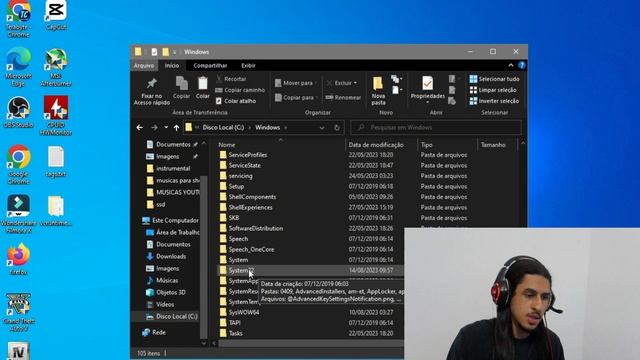Switch to the Início ribbon tab
The width and height of the screenshot is (640, 360).
(172, 65)
